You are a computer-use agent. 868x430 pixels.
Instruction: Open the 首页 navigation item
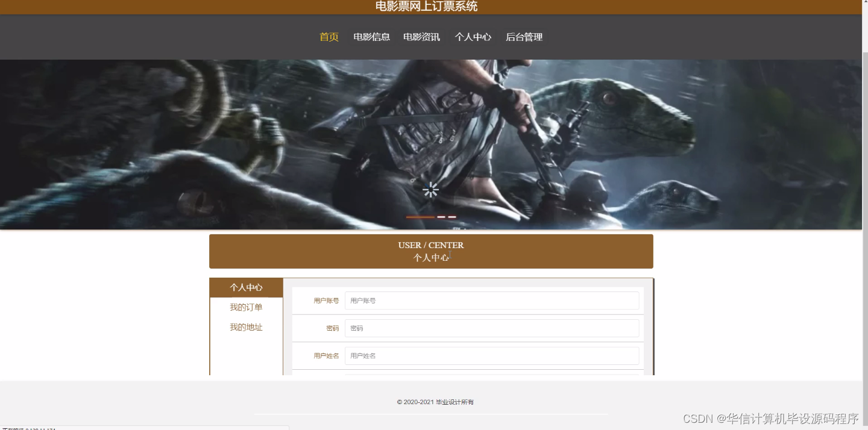pyautogui.click(x=329, y=37)
